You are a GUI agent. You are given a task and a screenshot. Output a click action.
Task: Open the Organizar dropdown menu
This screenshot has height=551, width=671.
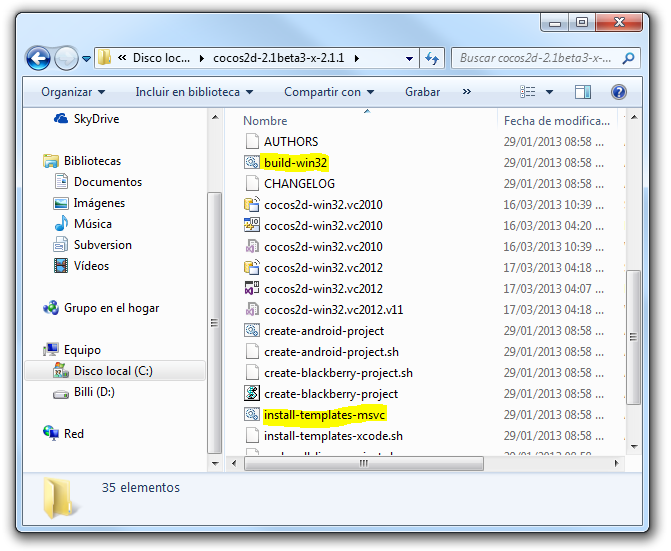tap(73, 92)
